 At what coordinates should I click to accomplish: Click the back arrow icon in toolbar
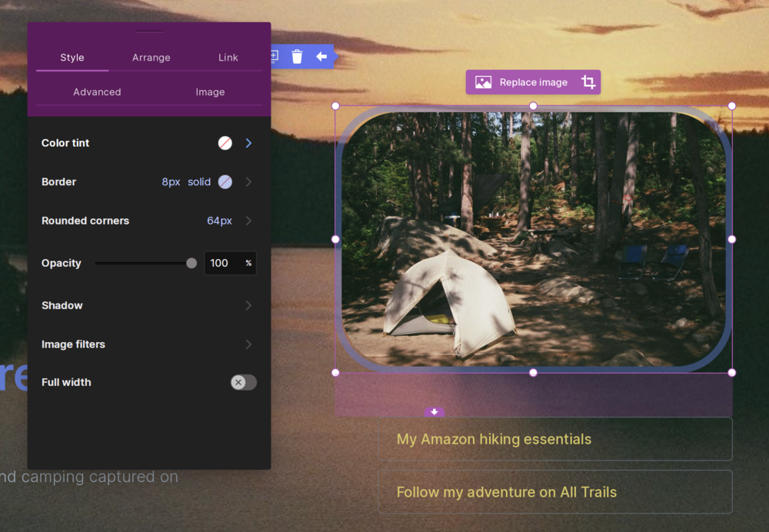[x=321, y=57]
